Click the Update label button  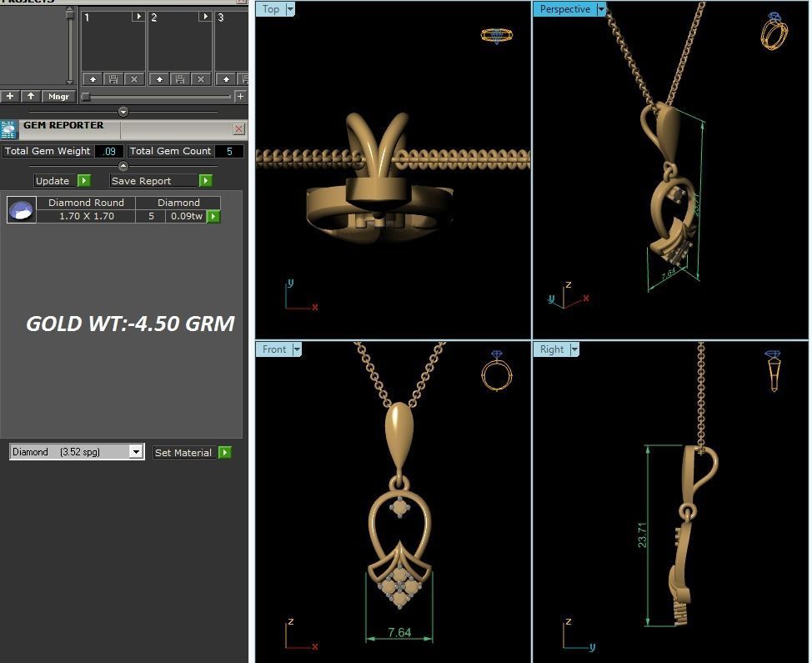(53, 181)
